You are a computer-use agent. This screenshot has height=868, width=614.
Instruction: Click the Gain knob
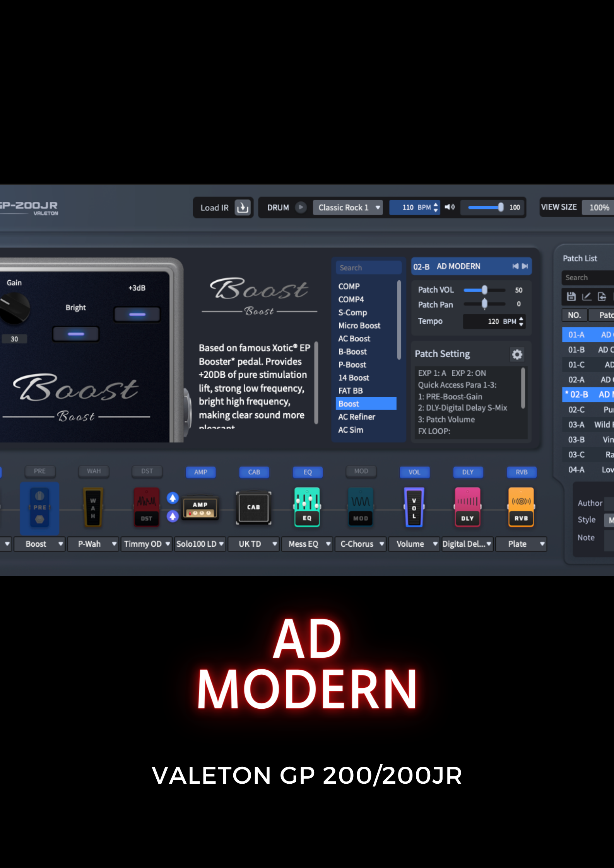click(14, 308)
